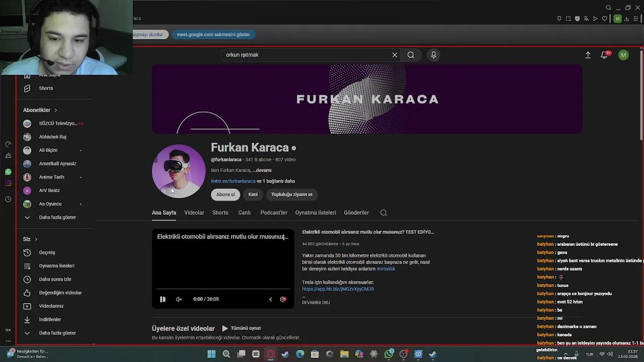Screen dimensions: 644x362
Task: Open the featured video title link
Action: pyautogui.click(x=368, y=232)
